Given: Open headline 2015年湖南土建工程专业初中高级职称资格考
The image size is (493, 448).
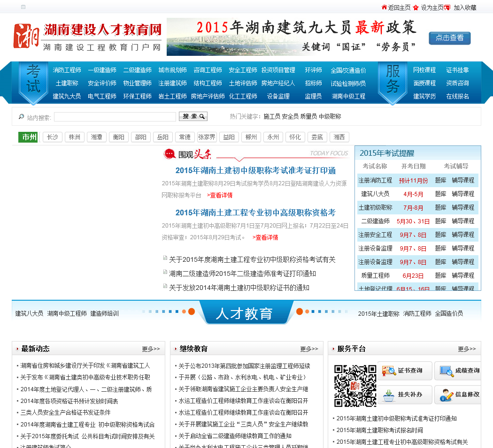Looking at the screenshot, I should click(255, 213).
